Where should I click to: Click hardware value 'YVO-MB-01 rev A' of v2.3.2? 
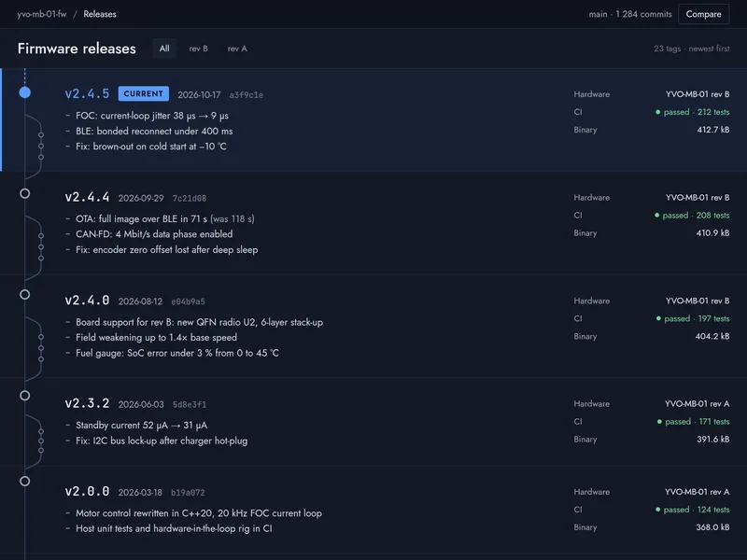coord(697,404)
